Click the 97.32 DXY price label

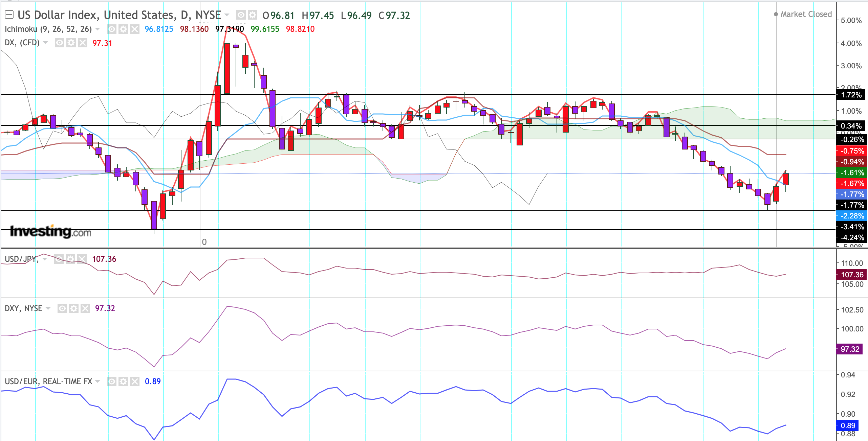point(850,349)
